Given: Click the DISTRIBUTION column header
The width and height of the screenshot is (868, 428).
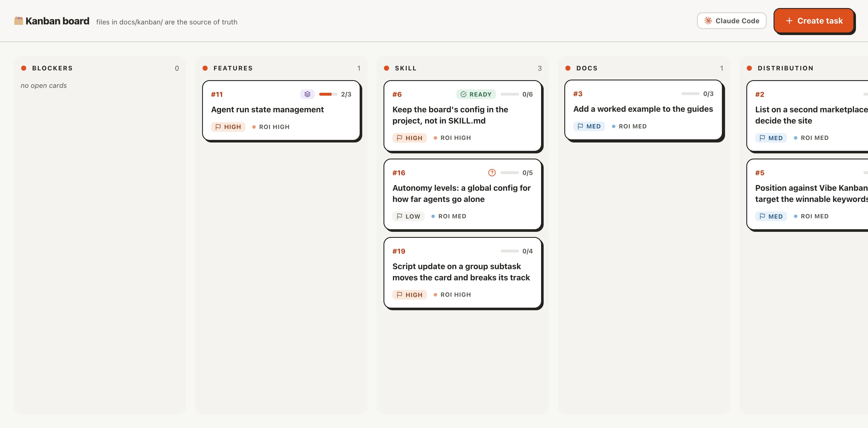Looking at the screenshot, I should click(x=785, y=68).
